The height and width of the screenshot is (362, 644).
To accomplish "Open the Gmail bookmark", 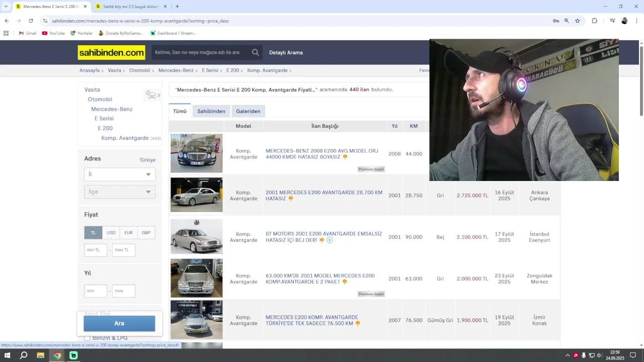I will click(x=28, y=33).
